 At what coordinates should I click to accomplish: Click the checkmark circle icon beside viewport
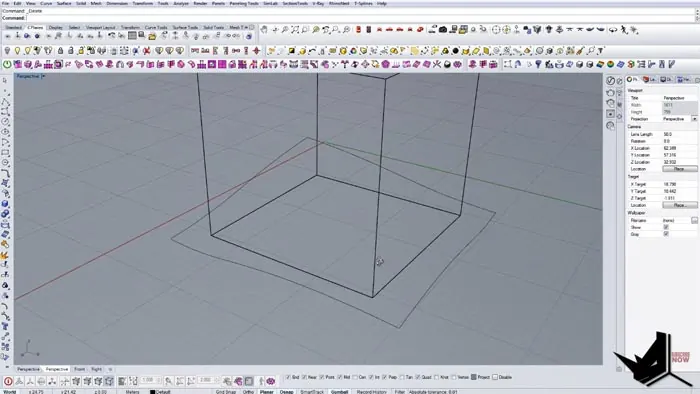[610, 81]
